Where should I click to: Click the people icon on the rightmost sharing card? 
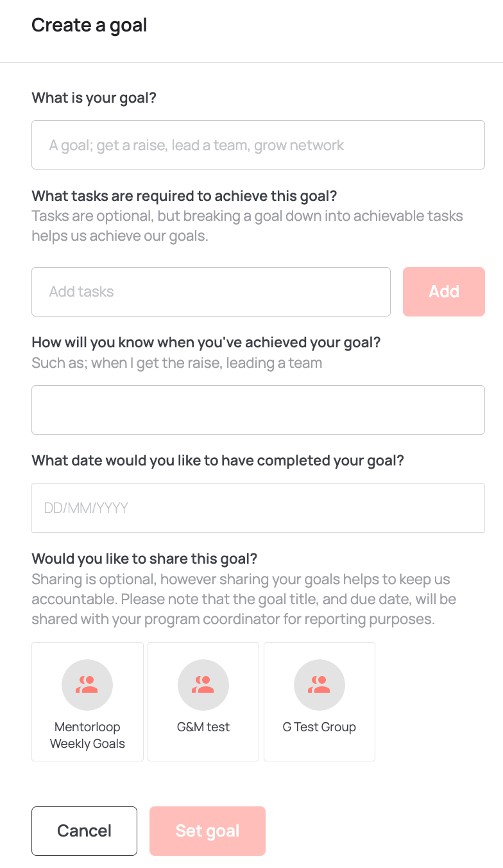pos(320,684)
